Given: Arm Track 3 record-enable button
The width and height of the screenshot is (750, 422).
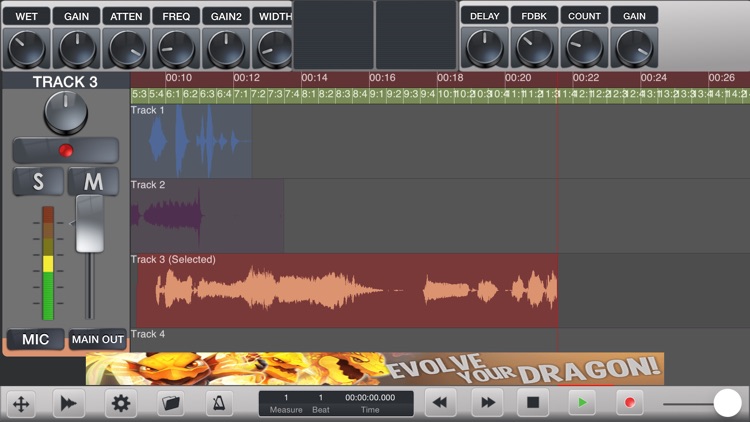Looking at the screenshot, I should click(66, 151).
